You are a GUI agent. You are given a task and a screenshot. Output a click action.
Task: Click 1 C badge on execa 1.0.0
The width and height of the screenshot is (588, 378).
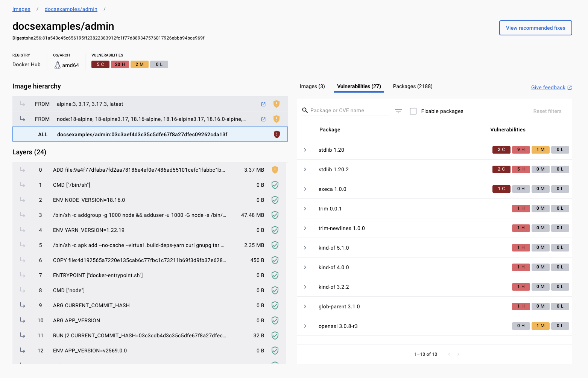pyautogui.click(x=501, y=189)
